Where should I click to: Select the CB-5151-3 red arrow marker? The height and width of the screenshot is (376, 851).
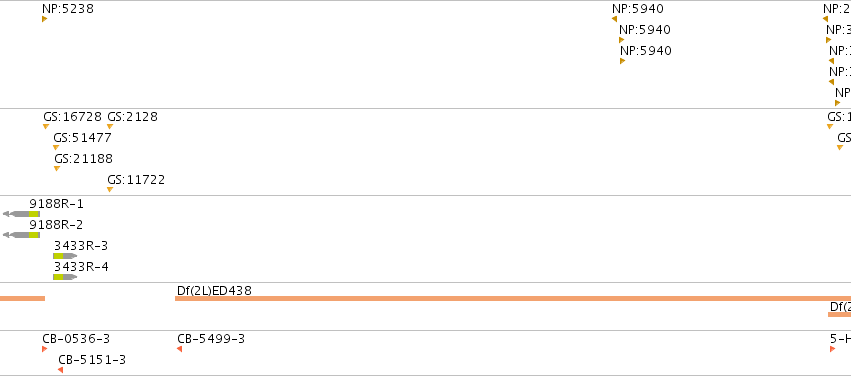coord(60,370)
